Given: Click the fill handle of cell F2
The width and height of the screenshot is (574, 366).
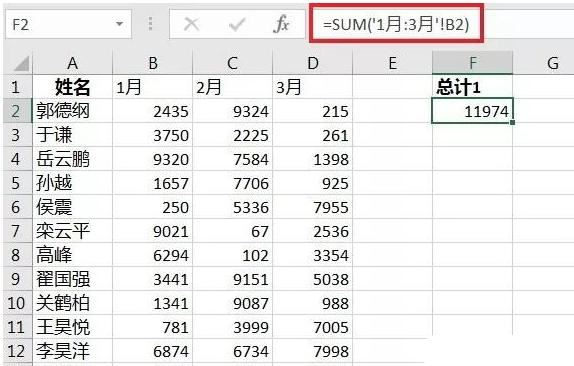Looking at the screenshot, I should coord(512,122).
